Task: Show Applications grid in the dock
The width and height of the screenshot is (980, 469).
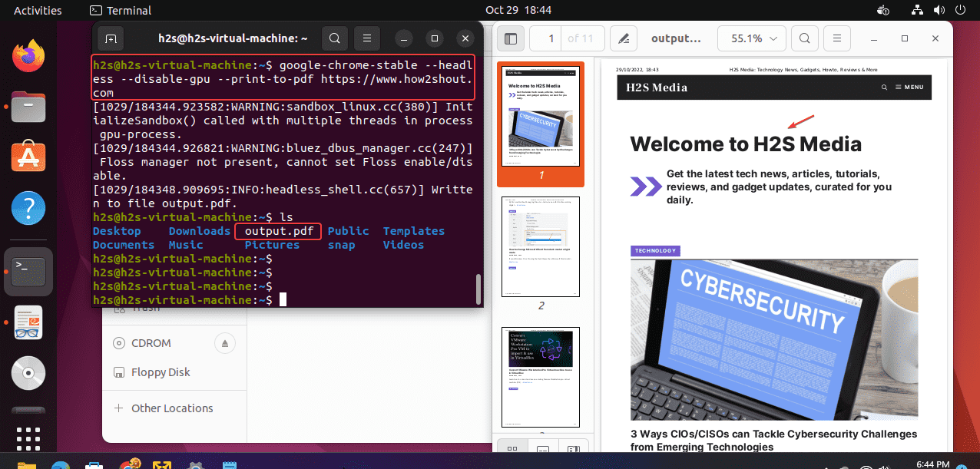Action: coord(28,439)
